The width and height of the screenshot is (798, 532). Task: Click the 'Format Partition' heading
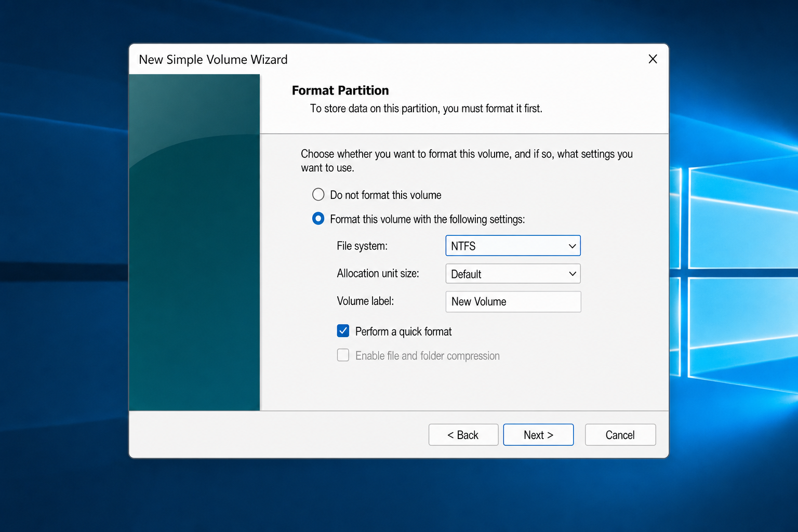tap(340, 90)
